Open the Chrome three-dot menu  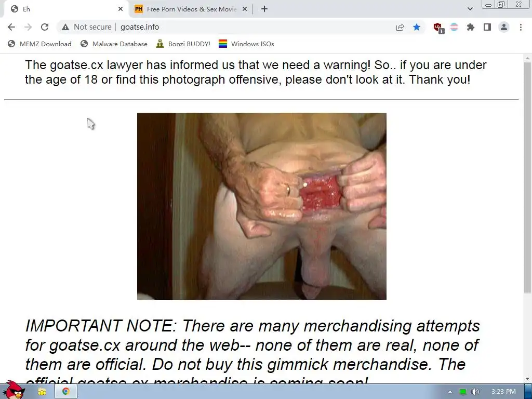(x=521, y=27)
